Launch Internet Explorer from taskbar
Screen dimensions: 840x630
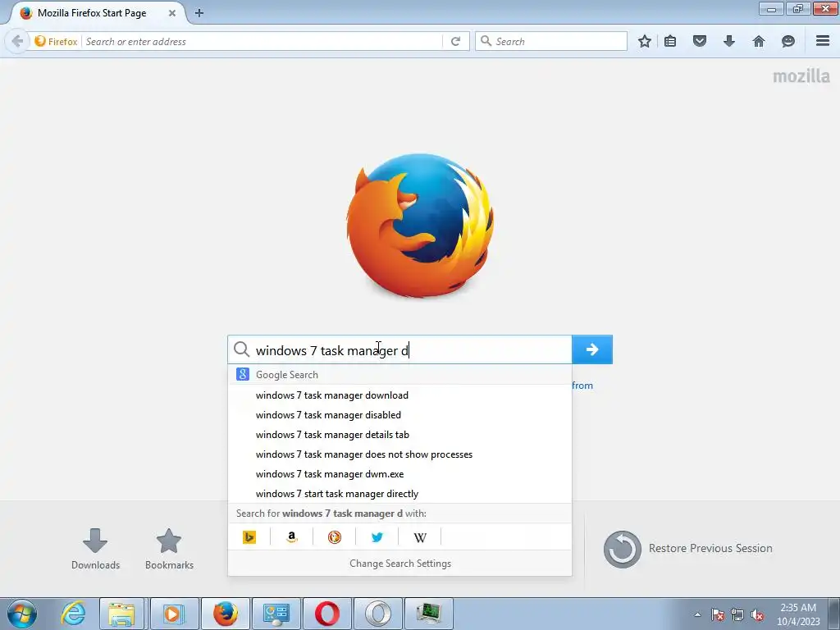pos(73,614)
